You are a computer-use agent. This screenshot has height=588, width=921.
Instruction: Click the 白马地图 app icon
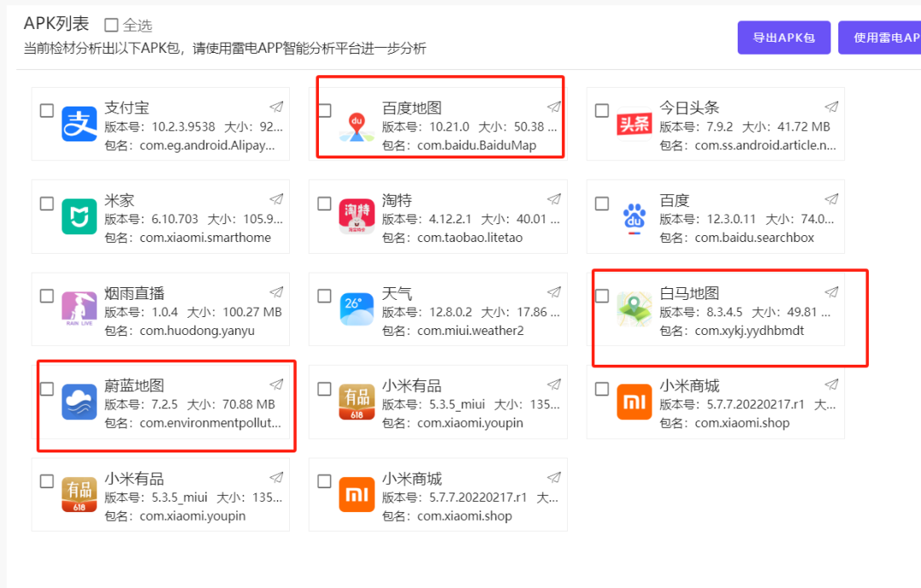634,308
